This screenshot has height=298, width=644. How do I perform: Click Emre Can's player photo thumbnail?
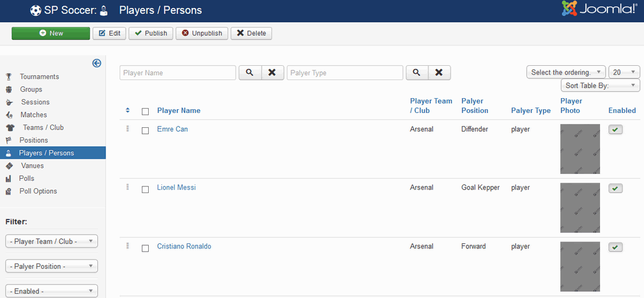tap(580, 149)
